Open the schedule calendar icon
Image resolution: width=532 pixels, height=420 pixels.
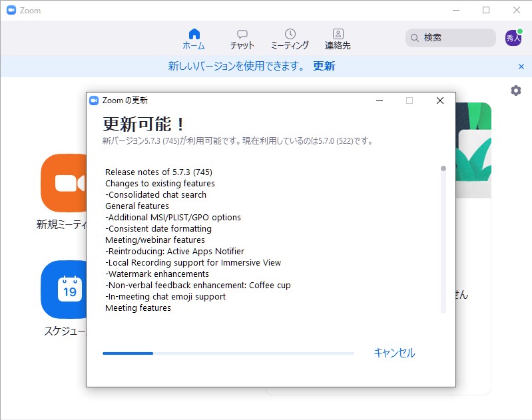tap(63, 290)
